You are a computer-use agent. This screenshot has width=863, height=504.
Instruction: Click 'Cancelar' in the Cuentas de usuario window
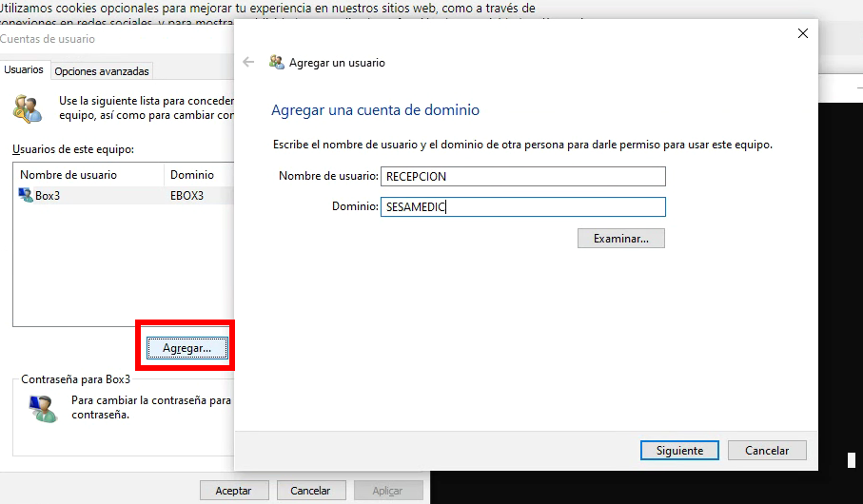coord(310,491)
